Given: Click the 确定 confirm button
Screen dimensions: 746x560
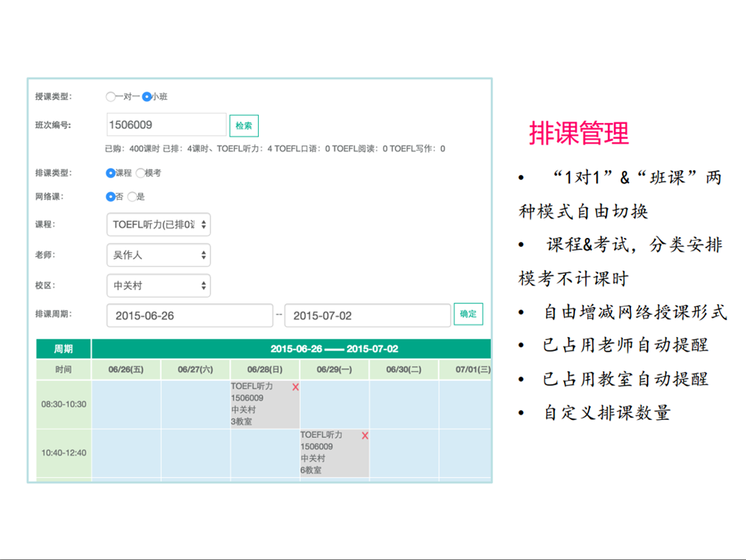Looking at the screenshot, I should point(468,314).
